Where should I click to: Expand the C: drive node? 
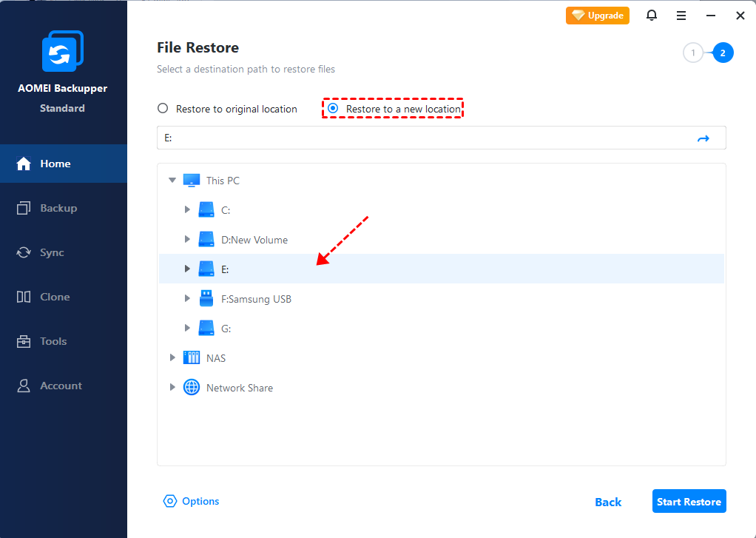click(187, 210)
